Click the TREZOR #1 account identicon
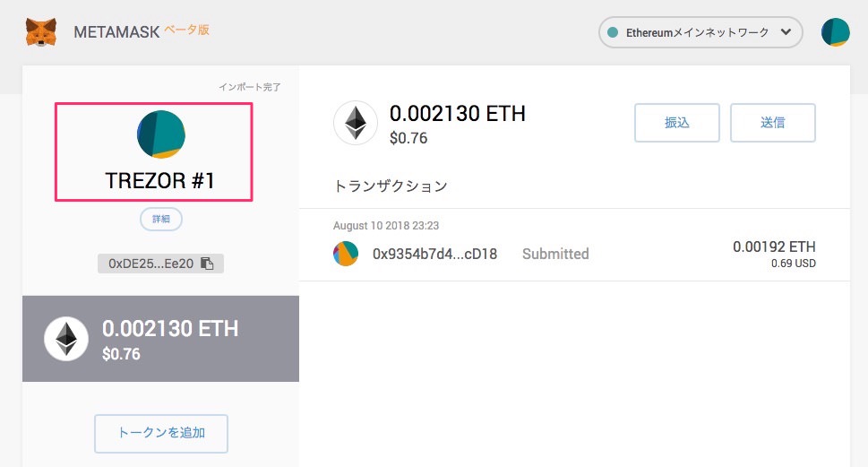Viewport: 868px width, 467px height. coord(161,134)
